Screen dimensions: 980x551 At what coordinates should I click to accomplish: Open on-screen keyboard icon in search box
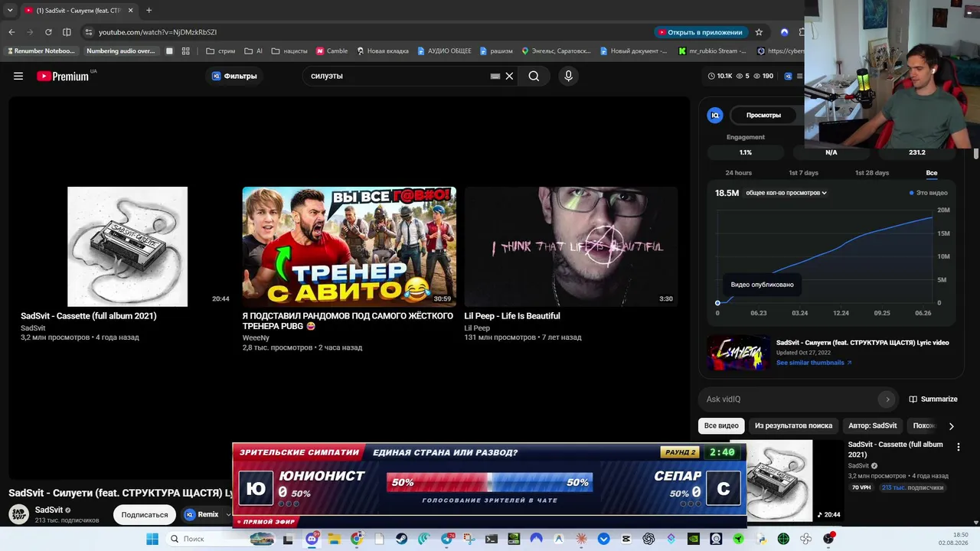pos(495,76)
